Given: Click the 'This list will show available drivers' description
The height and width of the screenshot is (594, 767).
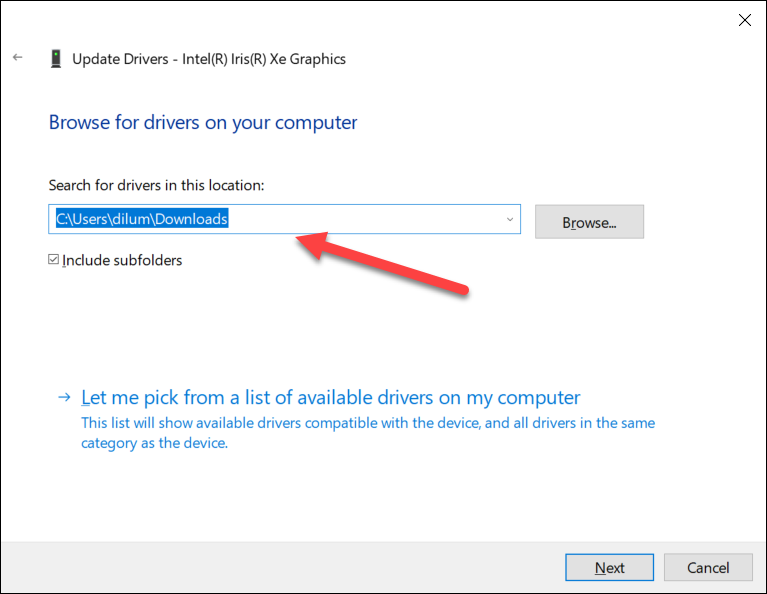Looking at the screenshot, I should 367,433.
